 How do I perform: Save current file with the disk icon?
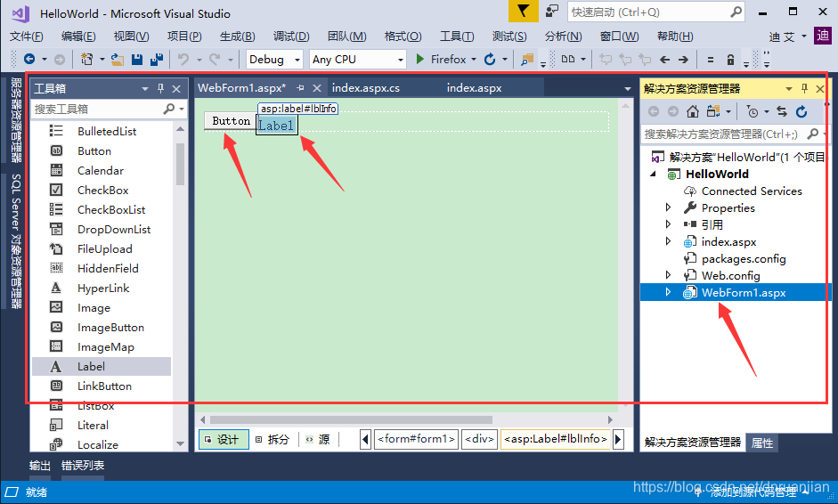click(x=137, y=60)
